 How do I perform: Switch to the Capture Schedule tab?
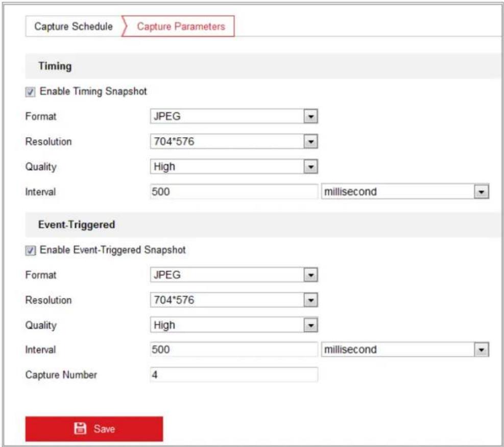pyautogui.click(x=74, y=27)
